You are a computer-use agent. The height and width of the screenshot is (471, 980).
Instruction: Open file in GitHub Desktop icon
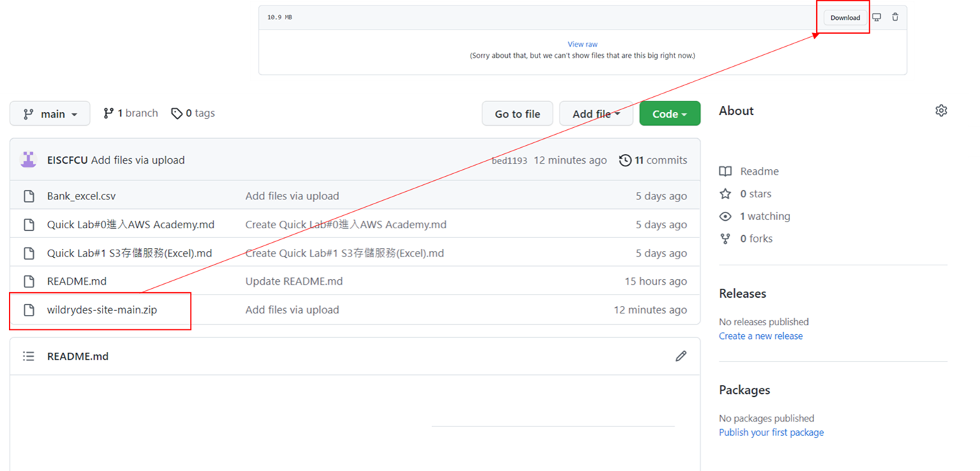tap(877, 17)
